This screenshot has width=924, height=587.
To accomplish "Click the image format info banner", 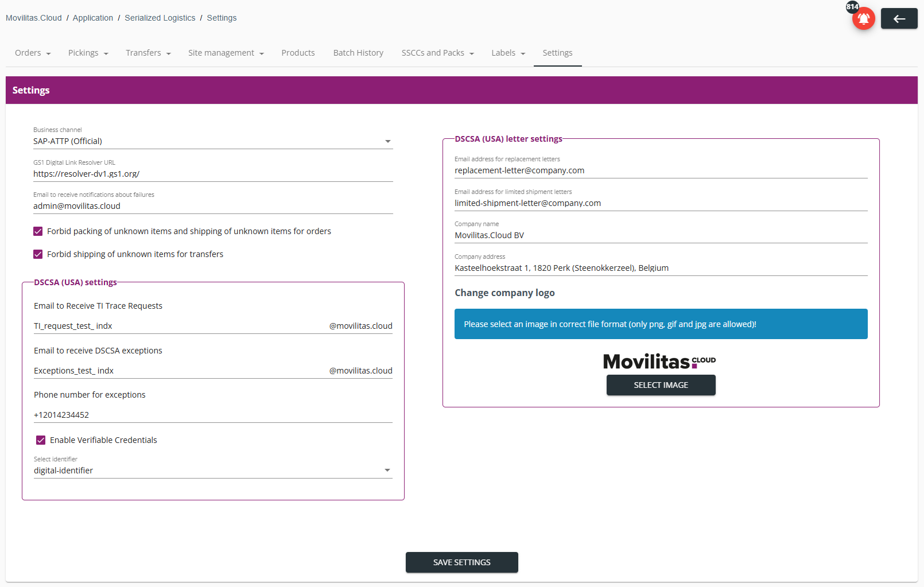I will tap(661, 324).
